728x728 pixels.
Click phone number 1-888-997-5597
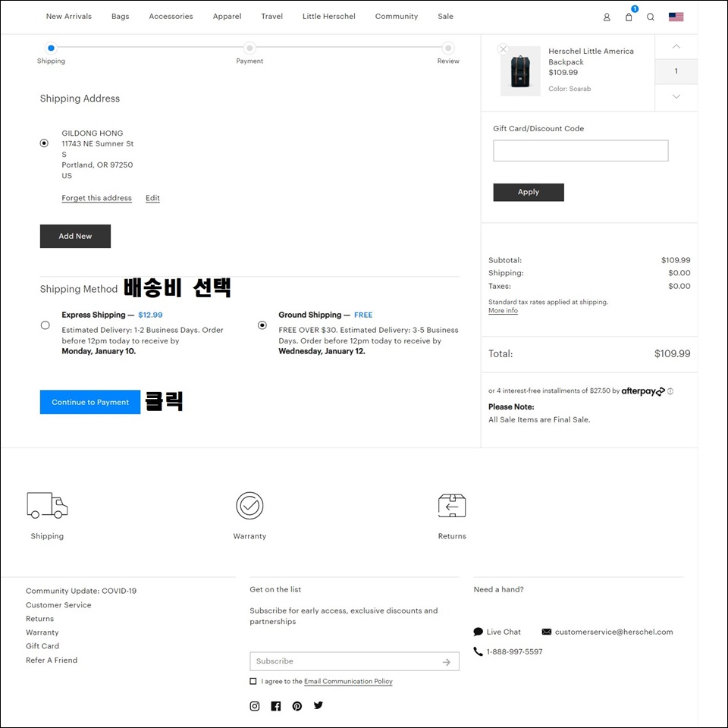coord(514,652)
